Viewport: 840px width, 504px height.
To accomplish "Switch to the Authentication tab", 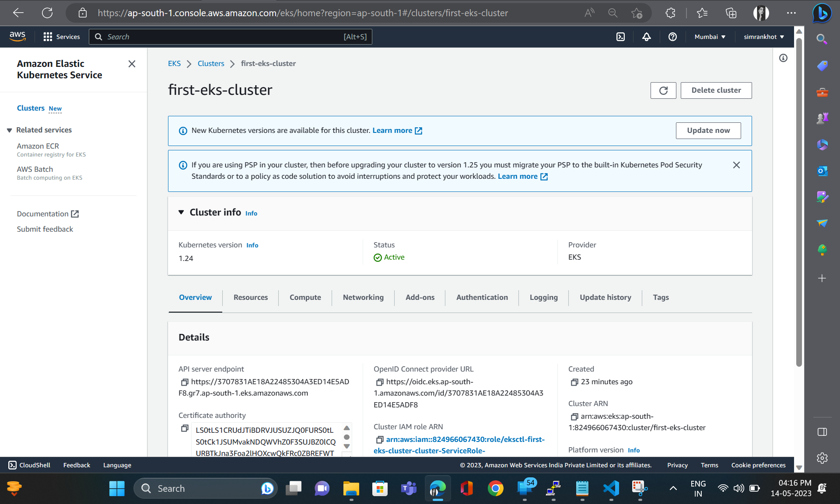I will [482, 298].
